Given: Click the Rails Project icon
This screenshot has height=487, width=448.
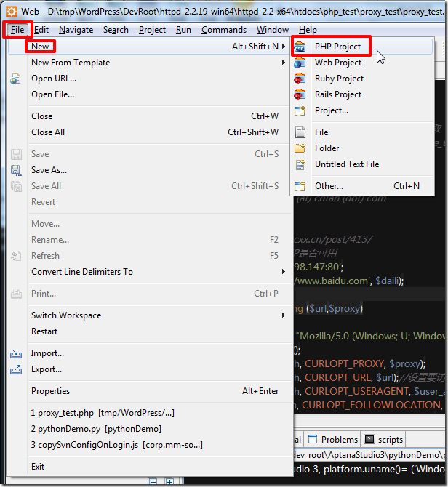Looking at the screenshot, I should coord(300,94).
